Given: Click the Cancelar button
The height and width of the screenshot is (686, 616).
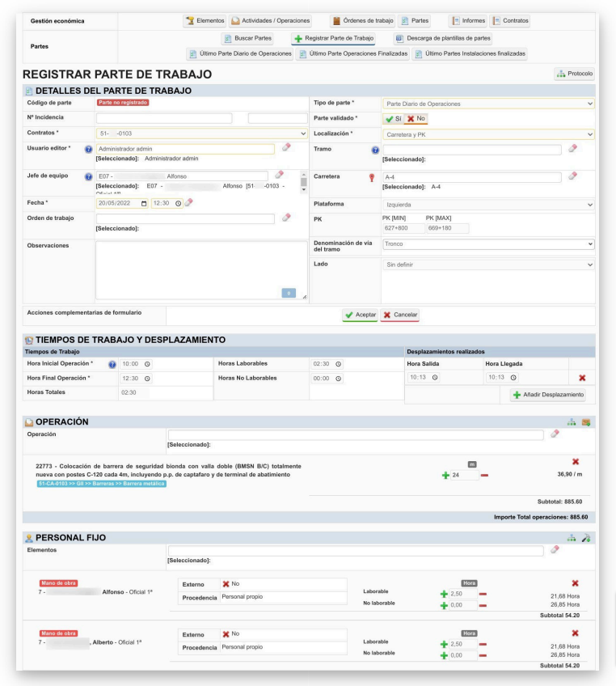Looking at the screenshot, I should pos(399,315).
